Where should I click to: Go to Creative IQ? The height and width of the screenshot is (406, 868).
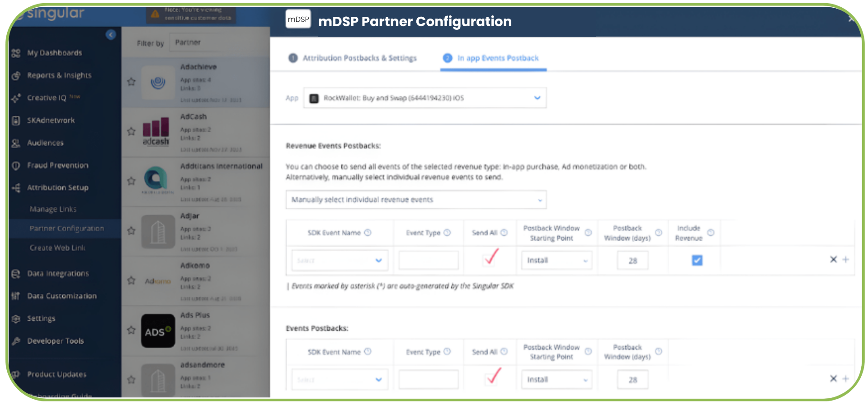pos(47,98)
